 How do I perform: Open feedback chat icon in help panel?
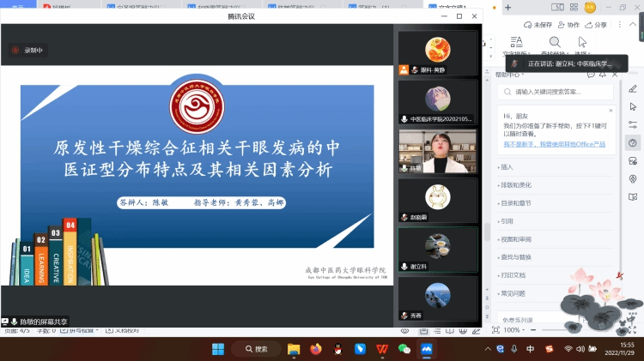coord(591,75)
